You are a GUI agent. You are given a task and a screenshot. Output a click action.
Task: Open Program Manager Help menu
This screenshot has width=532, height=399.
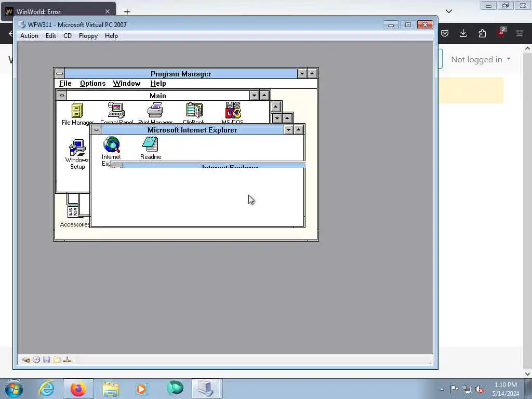click(158, 84)
